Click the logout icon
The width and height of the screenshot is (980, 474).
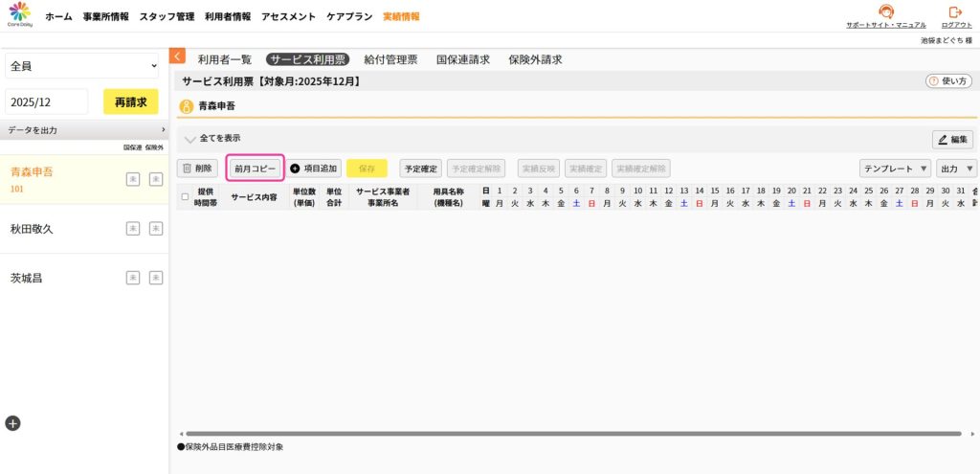click(954, 12)
